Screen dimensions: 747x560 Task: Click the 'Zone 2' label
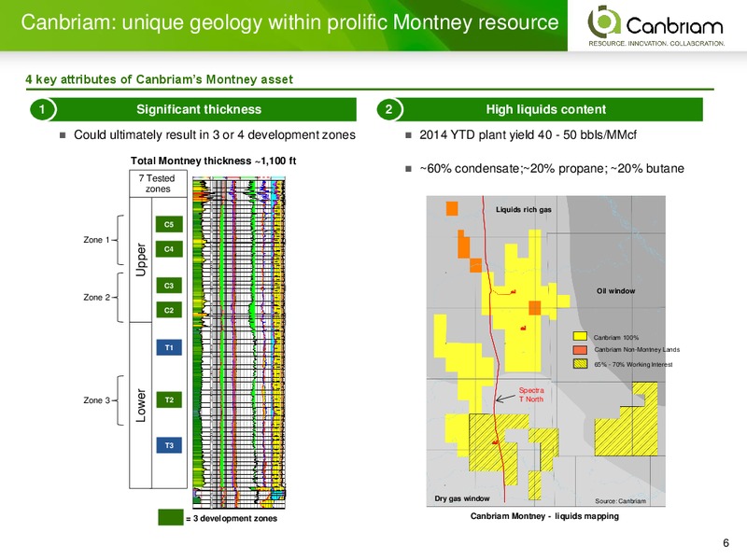pos(97,297)
